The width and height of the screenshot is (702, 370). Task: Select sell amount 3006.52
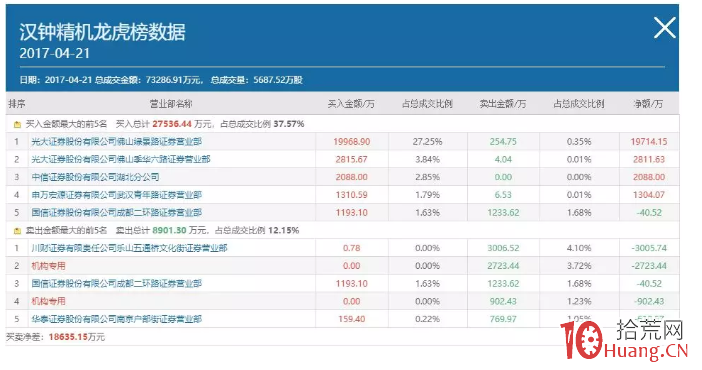(503, 248)
